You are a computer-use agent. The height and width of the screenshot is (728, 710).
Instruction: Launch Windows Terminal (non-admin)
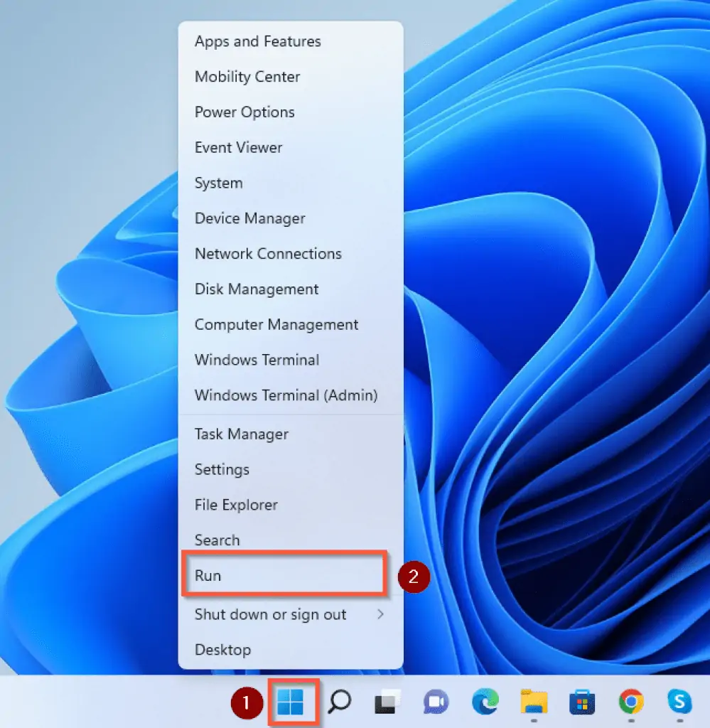coord(291,360)
